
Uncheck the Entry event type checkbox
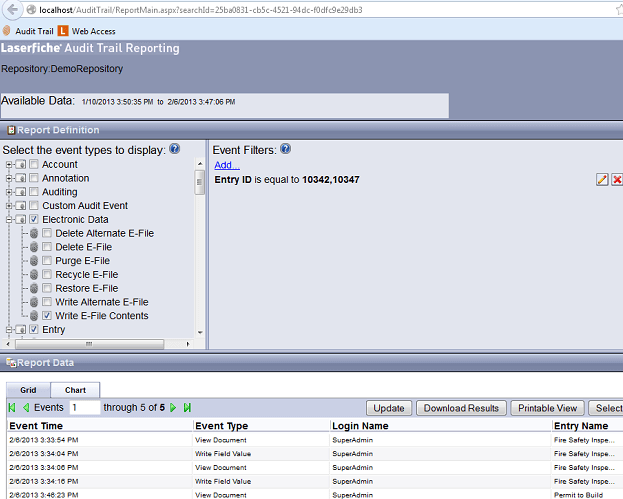34,329
